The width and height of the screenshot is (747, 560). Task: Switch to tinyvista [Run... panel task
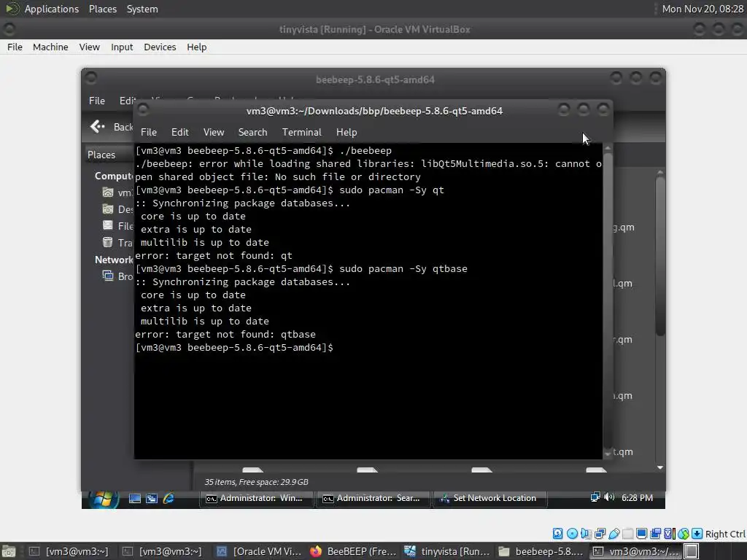447,551
